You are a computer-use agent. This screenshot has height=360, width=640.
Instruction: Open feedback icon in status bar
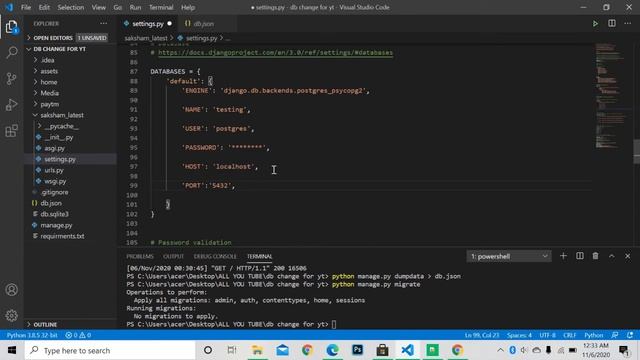(615, 335)
